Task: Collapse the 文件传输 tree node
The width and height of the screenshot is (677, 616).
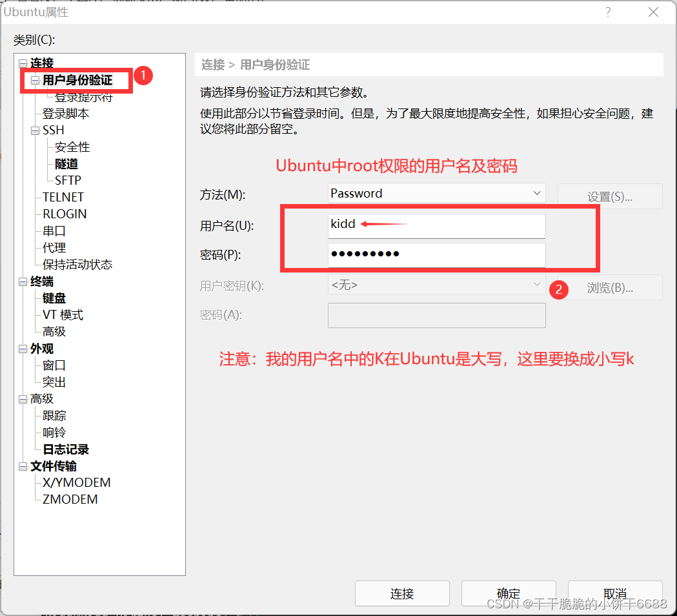Action: click(x=23, y=467)
